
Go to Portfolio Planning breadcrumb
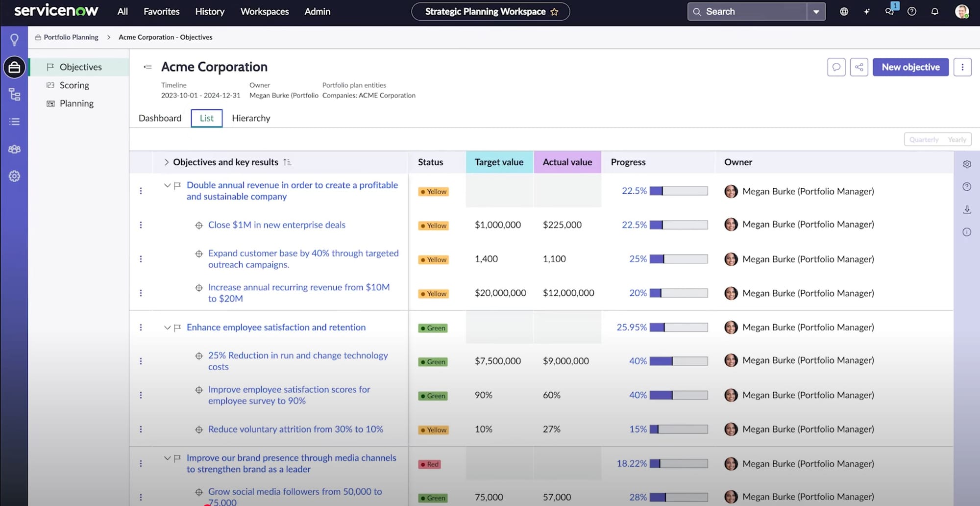point(71,37)
